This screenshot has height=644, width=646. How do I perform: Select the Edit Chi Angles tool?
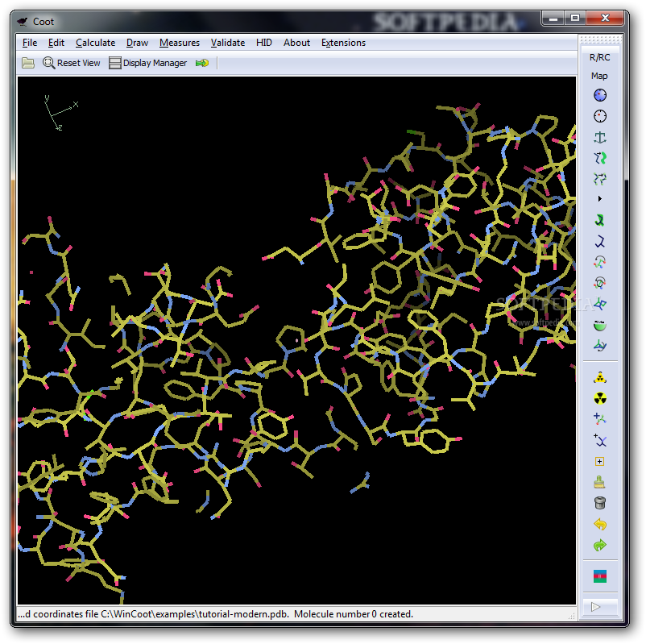600,262
